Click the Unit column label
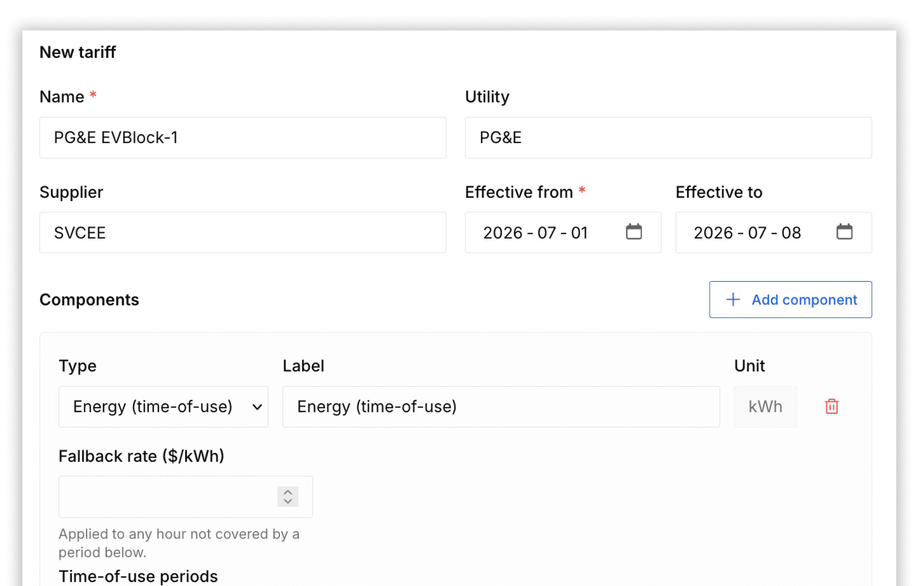The width and height of the screenshot is (924, 586). point(749,366)
